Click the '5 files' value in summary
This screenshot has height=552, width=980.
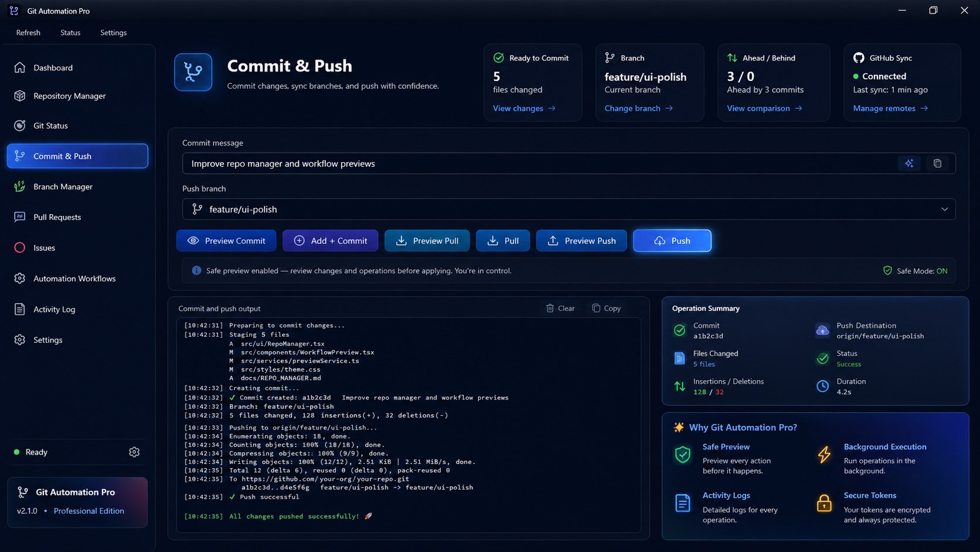pyautogui.click(x=704, y=364)
